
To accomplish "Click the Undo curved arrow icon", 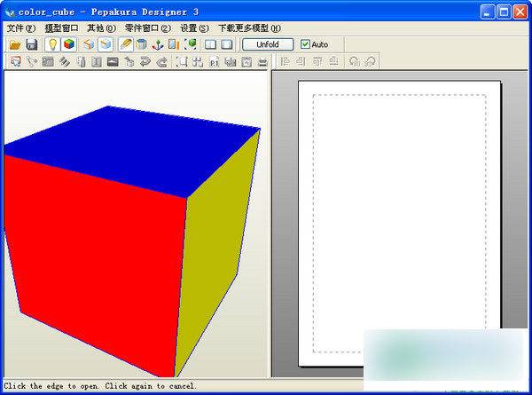I will click(x=145, y=62).
